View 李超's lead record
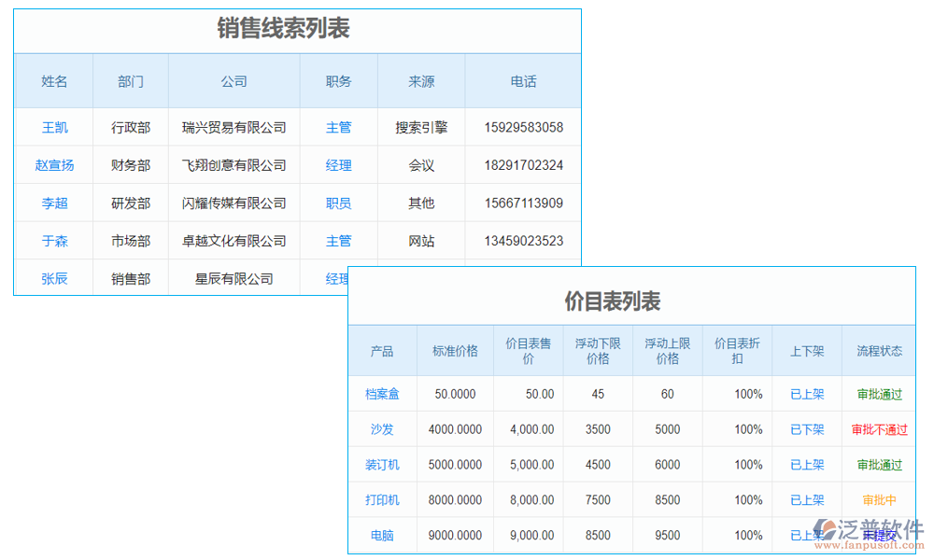The image size is (934, 560). (54, 203)
